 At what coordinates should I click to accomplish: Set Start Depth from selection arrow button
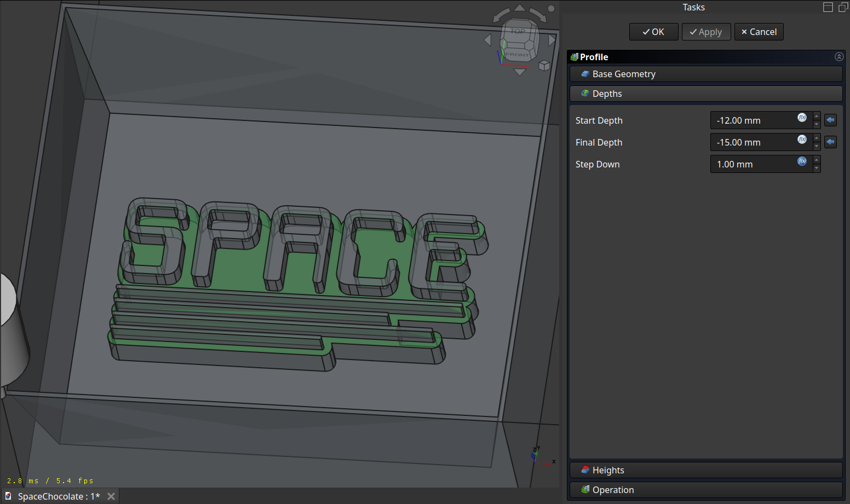coord(830,120)
